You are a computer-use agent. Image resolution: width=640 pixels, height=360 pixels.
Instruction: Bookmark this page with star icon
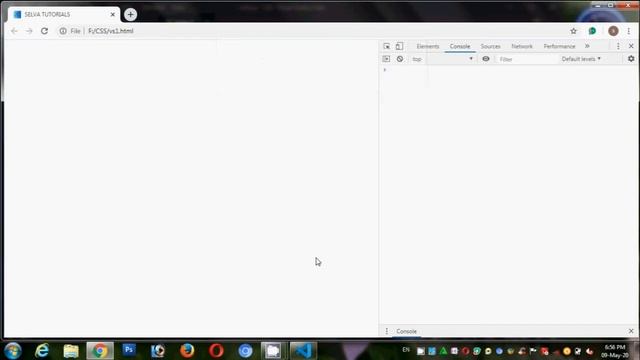click(573, 31)
